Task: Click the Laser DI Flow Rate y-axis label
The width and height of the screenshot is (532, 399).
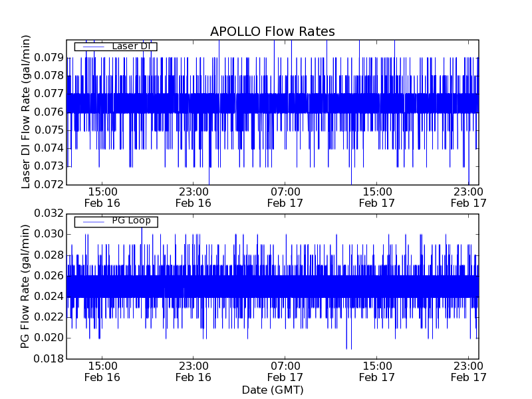Action: pyautogui.click(x=27, y=112)
